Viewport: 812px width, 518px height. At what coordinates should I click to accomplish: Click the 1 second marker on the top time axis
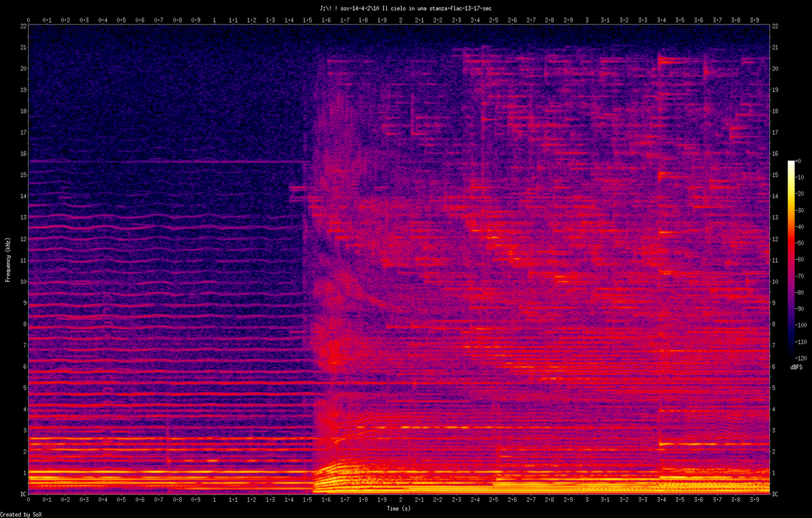(215, 20)
